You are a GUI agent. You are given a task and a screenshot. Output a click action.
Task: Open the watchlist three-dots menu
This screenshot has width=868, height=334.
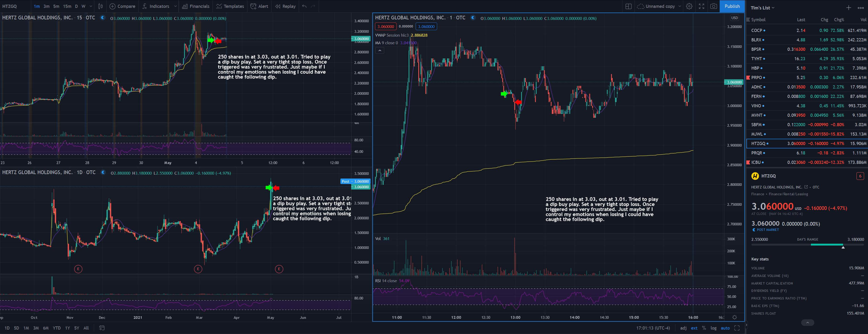point(860,8)
